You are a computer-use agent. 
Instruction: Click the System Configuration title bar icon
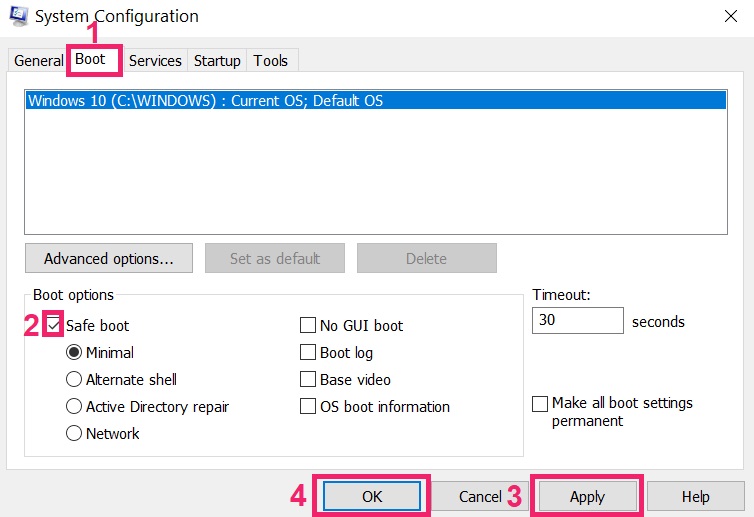(19, 15)
